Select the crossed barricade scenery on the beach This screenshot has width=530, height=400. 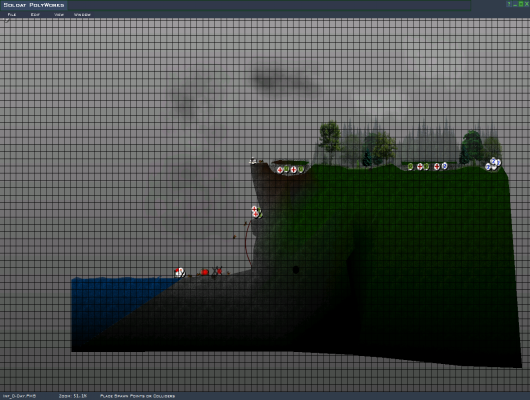point(217,272)
